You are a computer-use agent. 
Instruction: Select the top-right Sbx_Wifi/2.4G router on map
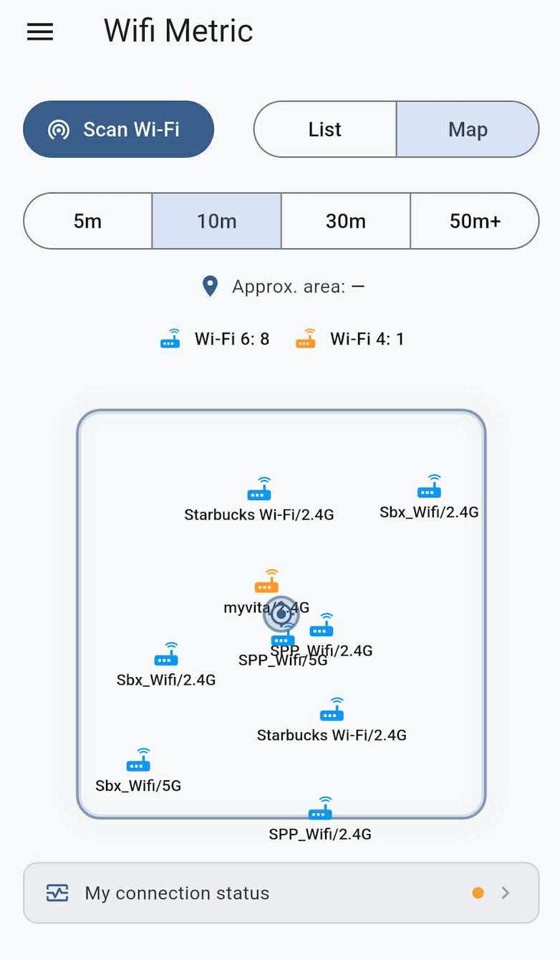[x=430, y=486]
